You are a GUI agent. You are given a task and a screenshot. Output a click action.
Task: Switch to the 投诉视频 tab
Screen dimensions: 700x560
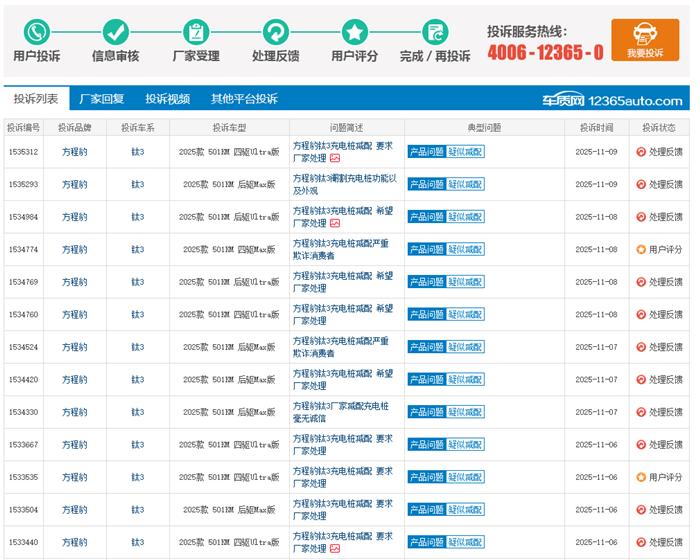tap(167, 99)
